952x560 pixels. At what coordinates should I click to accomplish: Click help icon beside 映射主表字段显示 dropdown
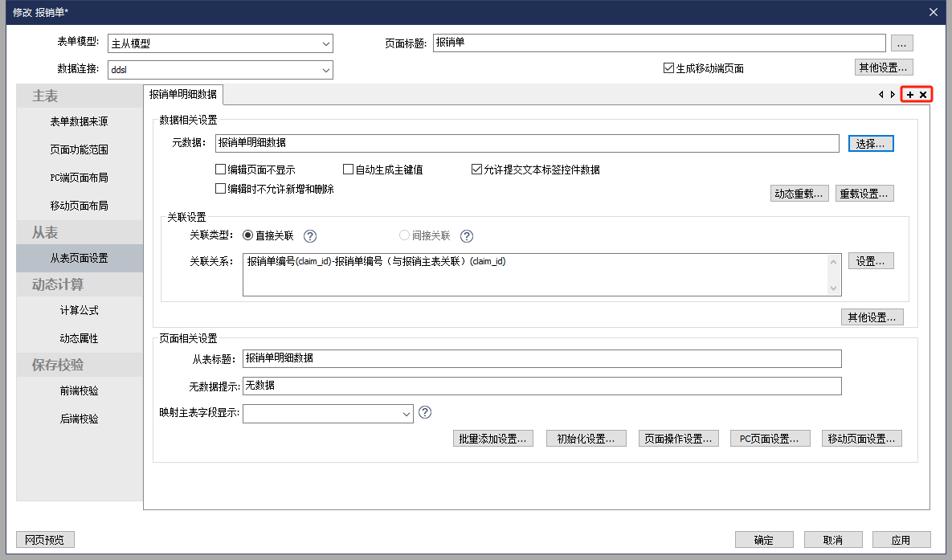tap(426, 412)
